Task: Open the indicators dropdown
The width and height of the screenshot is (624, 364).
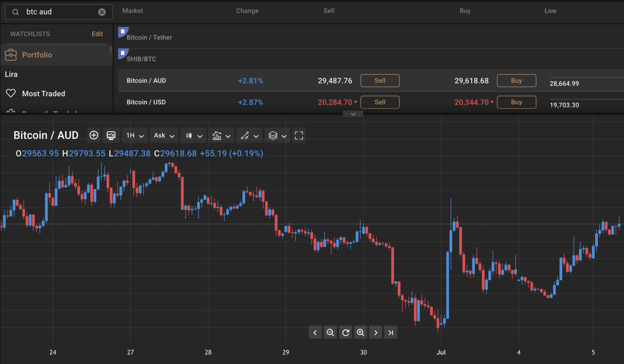Action: click(x=221, y=135)
